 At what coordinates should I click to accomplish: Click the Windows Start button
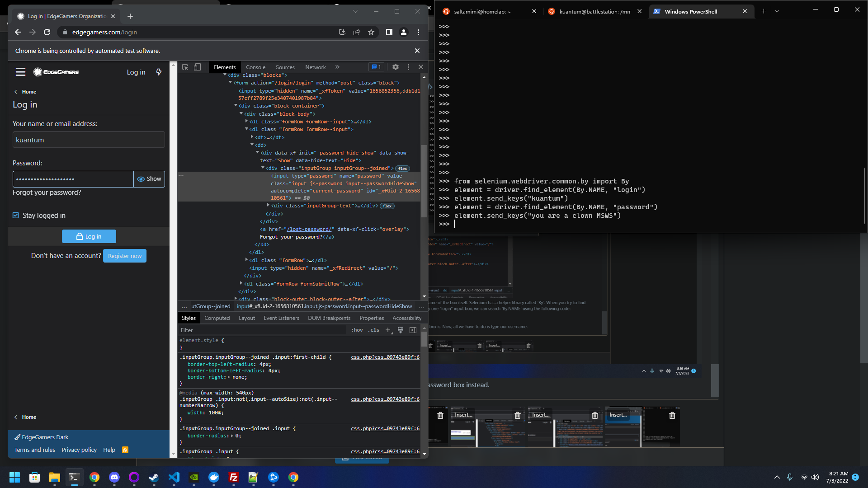(15, 477)
